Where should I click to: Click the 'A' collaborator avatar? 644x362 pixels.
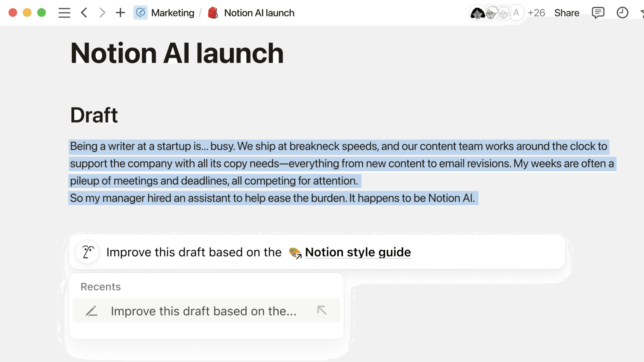tap(516, 13)
